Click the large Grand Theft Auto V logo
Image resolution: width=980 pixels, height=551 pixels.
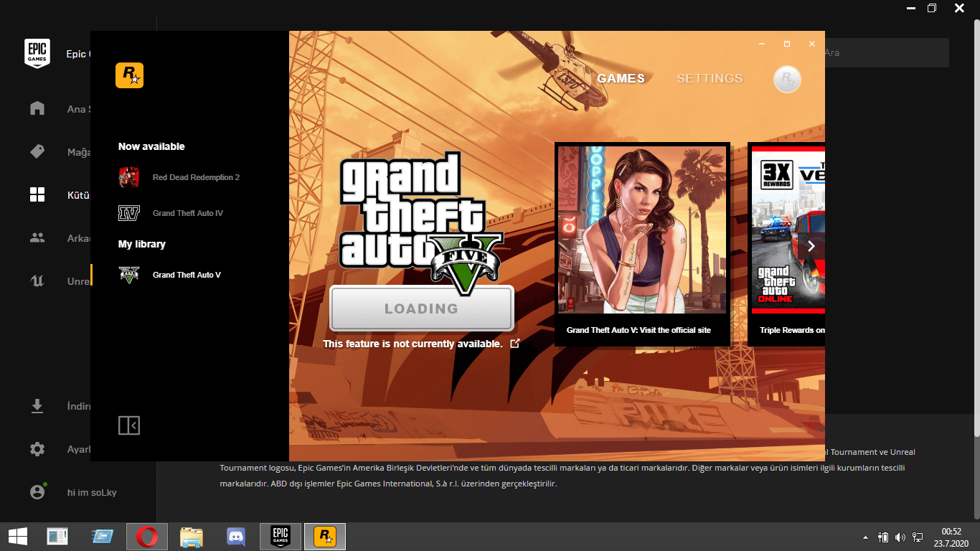tap(422, 222)
